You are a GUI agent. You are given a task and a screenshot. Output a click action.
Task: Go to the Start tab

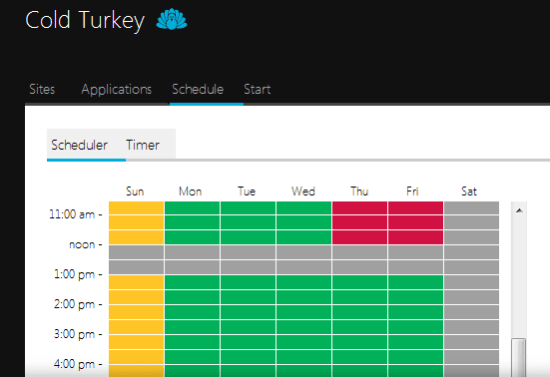(257, 89)
